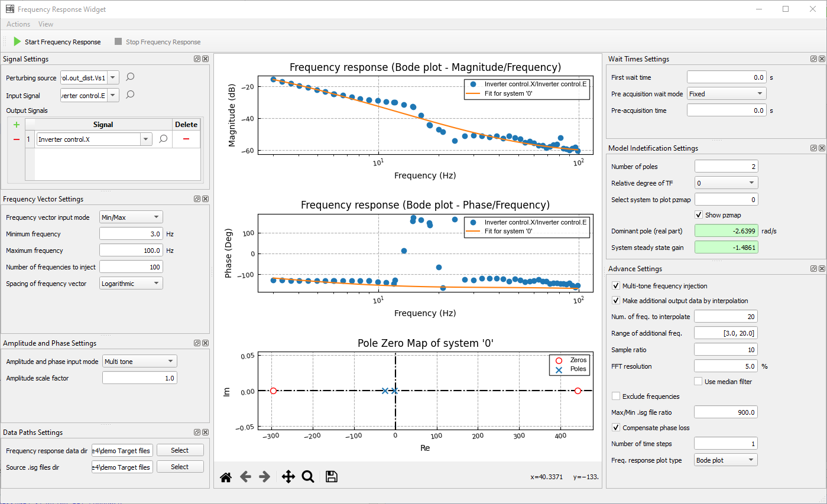
Task: Click the Save figure floppy disk icon
Action: [332, 477]
